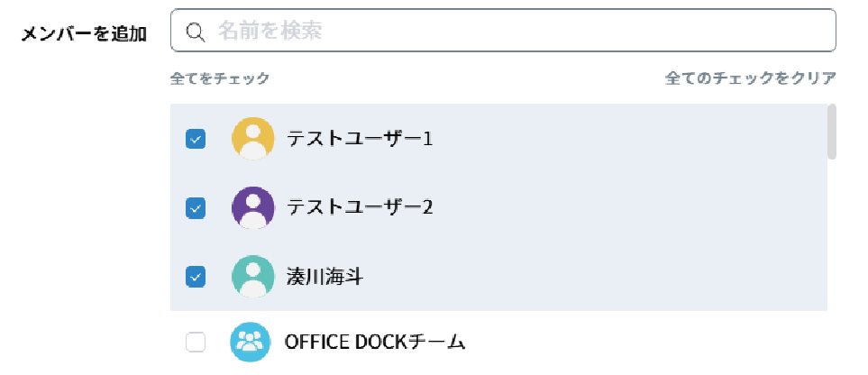Click the メンバーを追加 label

tap(85, 32)
